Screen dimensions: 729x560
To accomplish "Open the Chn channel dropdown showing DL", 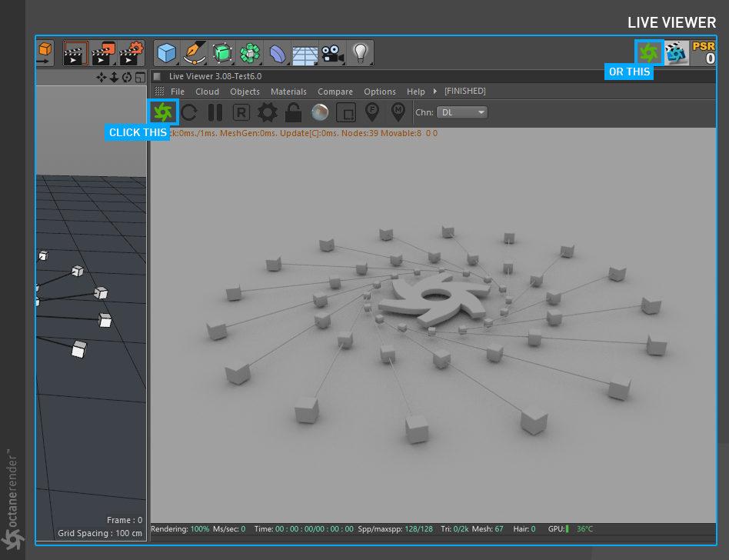I will [x=462, y=112].
